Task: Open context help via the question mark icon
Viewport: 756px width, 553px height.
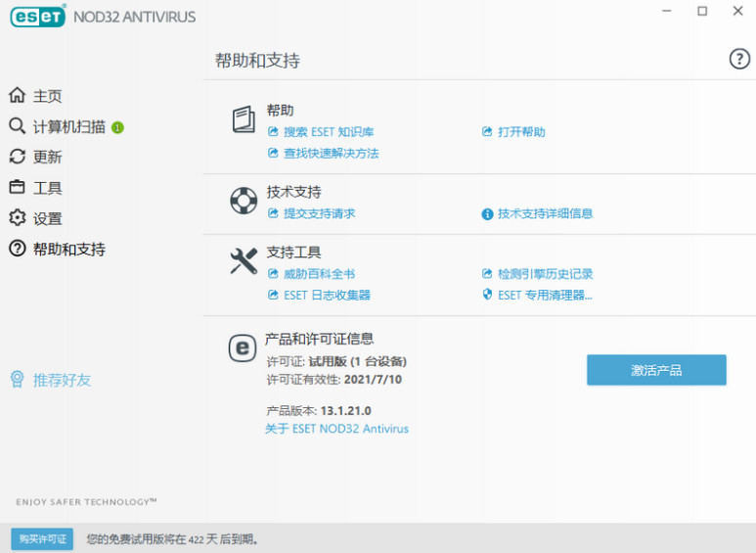Action: coord(739,59)
